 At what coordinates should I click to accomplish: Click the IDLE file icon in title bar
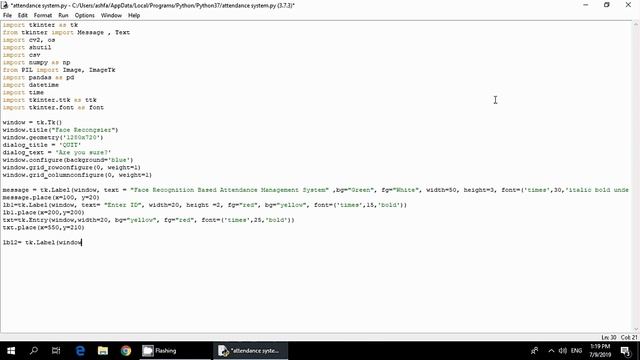pyautogui.click(x=5, y=5)
